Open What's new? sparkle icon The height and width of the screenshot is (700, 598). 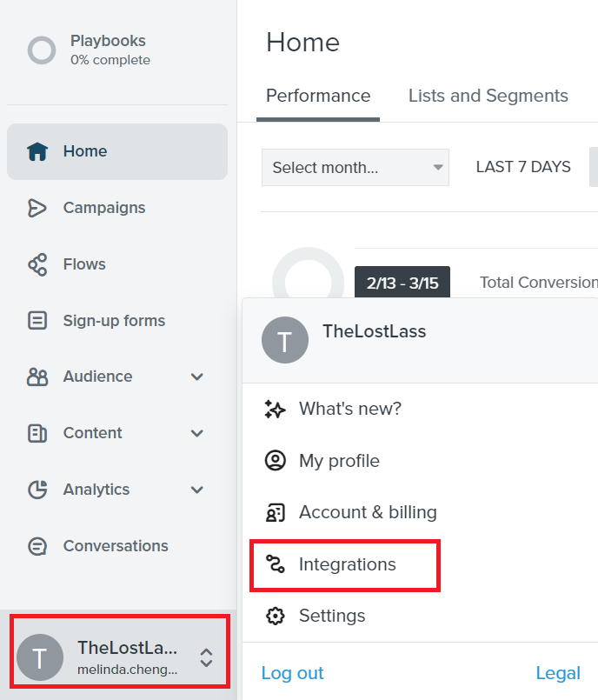pyautogui.click(x=275, y=409)
